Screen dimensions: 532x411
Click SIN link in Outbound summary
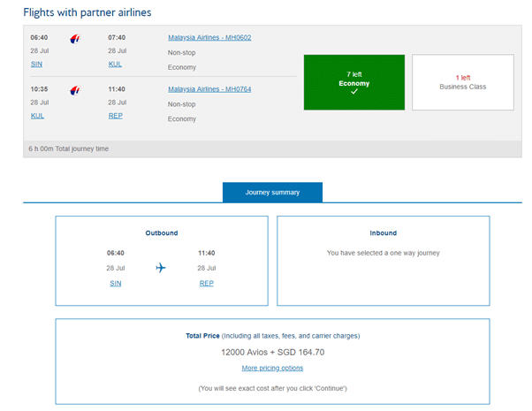(116, 284)
